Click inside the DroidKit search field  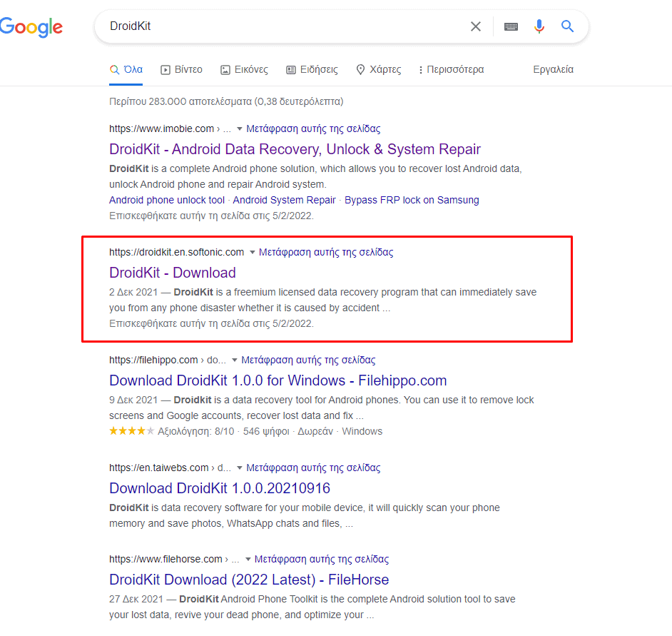(285, 26)
